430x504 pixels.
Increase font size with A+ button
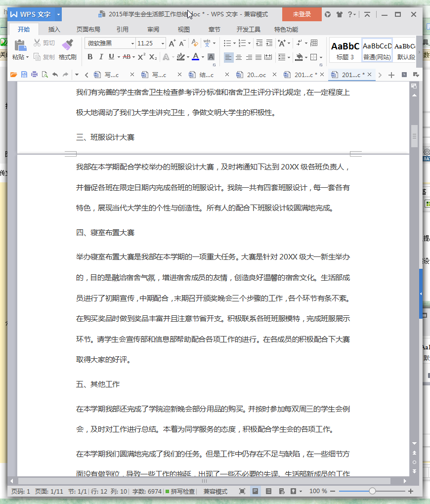(172, 43)
